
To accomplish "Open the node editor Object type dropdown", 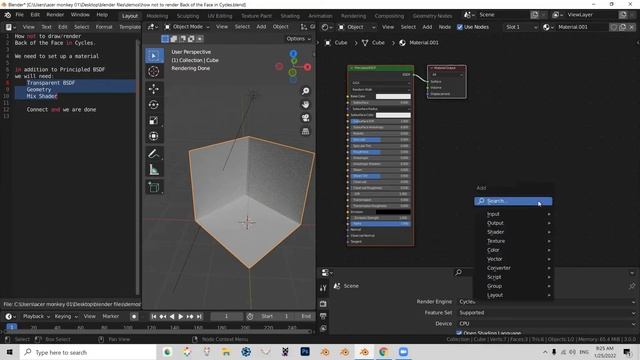I will click(x=356, y=27).
